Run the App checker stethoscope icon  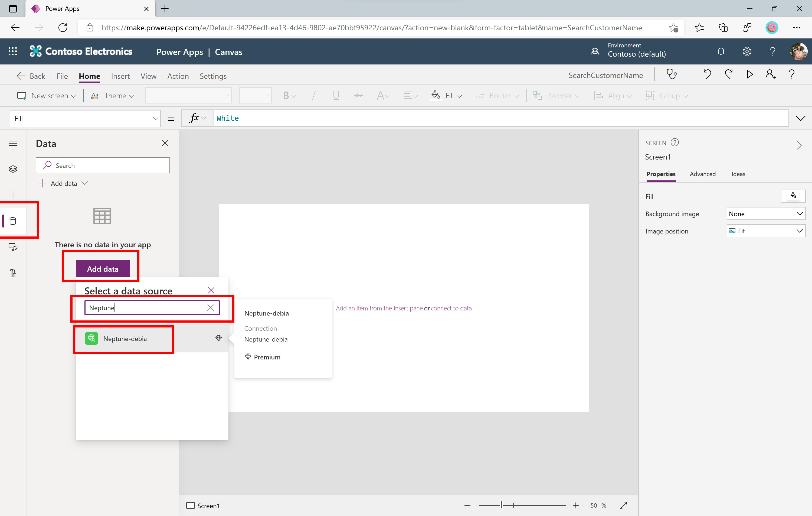click(x=671, y=74)
